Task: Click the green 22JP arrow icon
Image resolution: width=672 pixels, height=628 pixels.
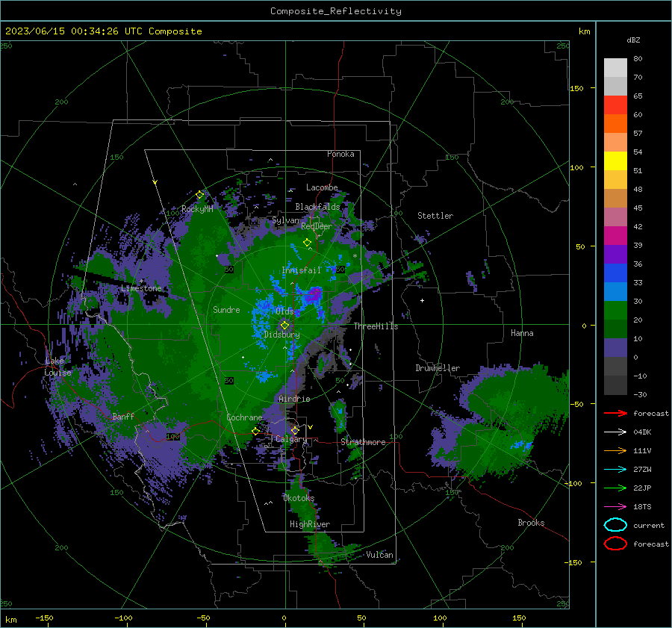Action: (x=615, y=488)
